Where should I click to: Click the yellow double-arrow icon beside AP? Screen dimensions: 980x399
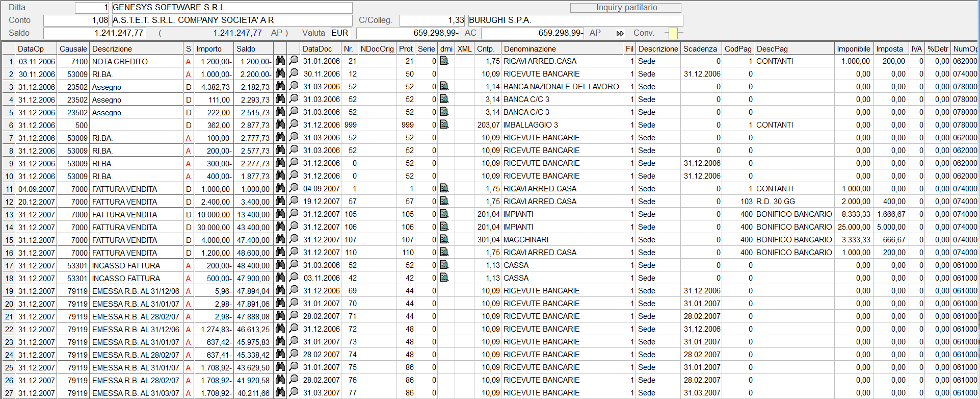620,34
